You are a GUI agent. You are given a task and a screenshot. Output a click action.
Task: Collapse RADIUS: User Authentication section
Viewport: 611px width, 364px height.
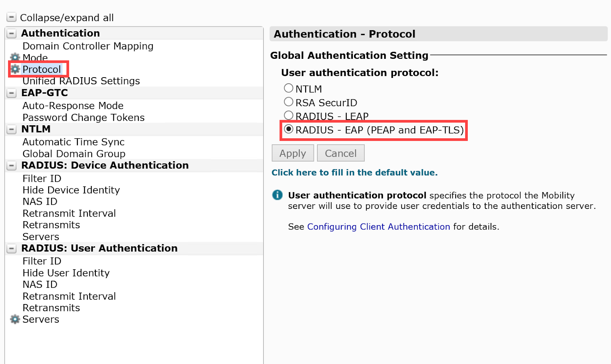click(11, 249)
